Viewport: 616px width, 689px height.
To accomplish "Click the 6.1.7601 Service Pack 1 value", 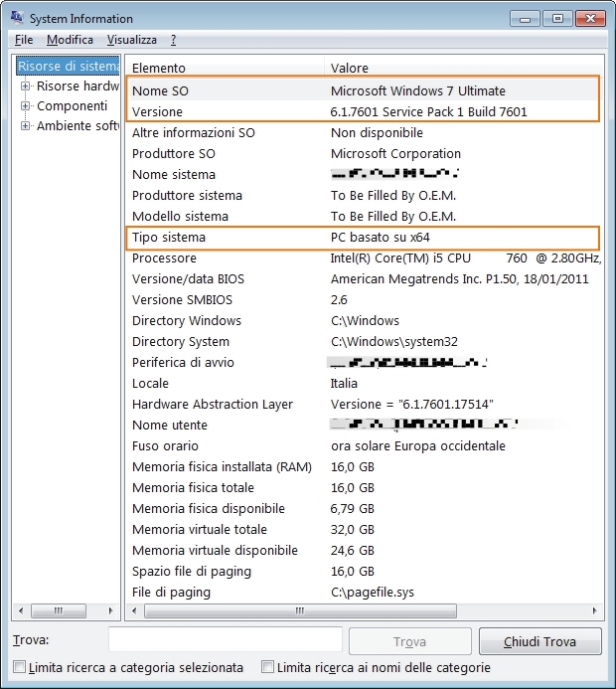I will [428, 111].
